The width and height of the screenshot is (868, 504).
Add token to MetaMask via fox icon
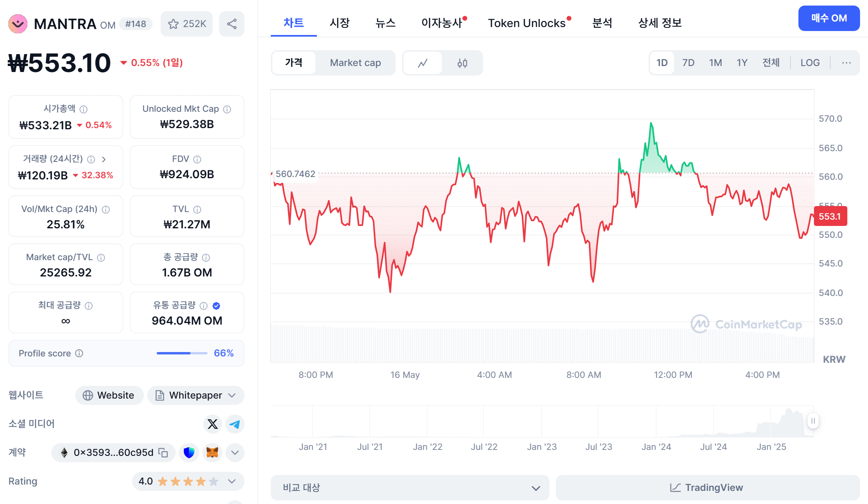(212, 453)
